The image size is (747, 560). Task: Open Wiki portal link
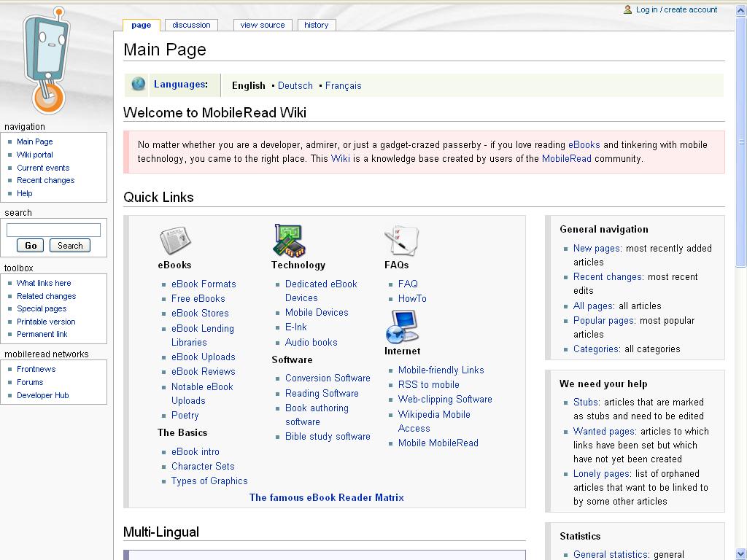click(x=35, y=155)
